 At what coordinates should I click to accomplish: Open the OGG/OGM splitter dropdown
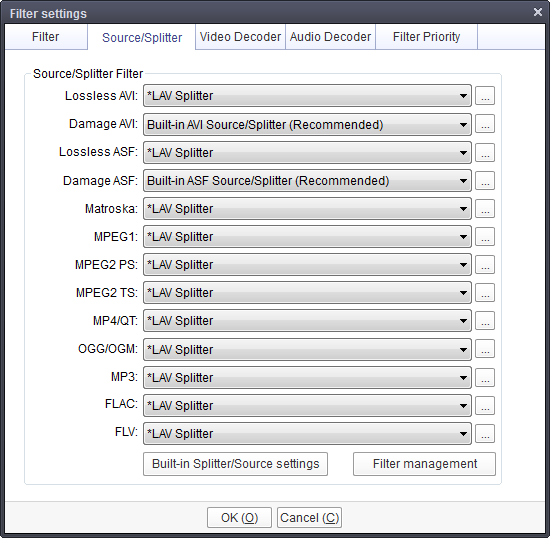coord(307,349)
